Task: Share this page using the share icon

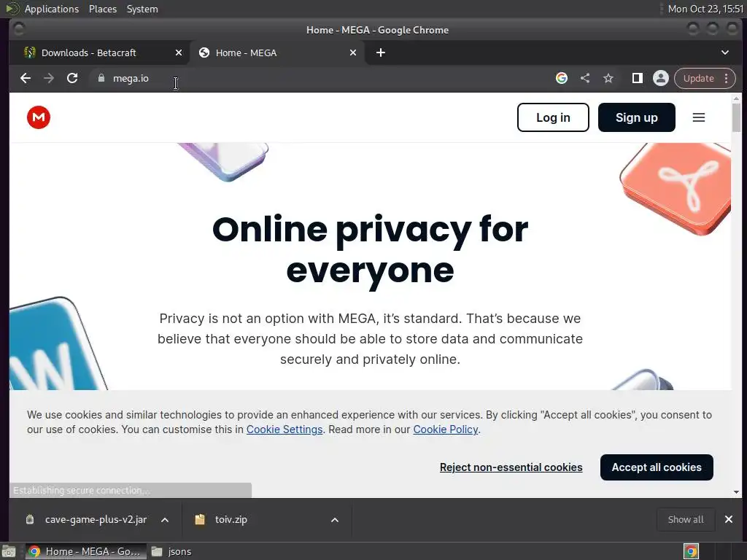Action: pos(585,78)
